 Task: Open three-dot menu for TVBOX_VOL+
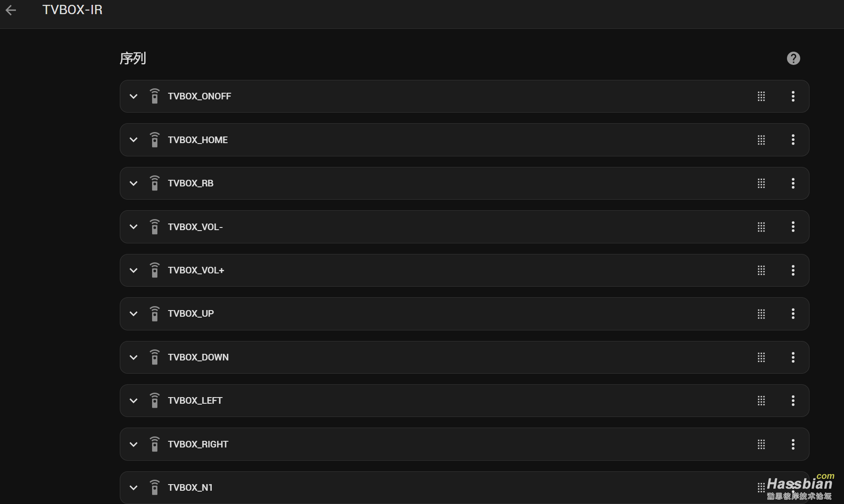[x=793, y=270]
